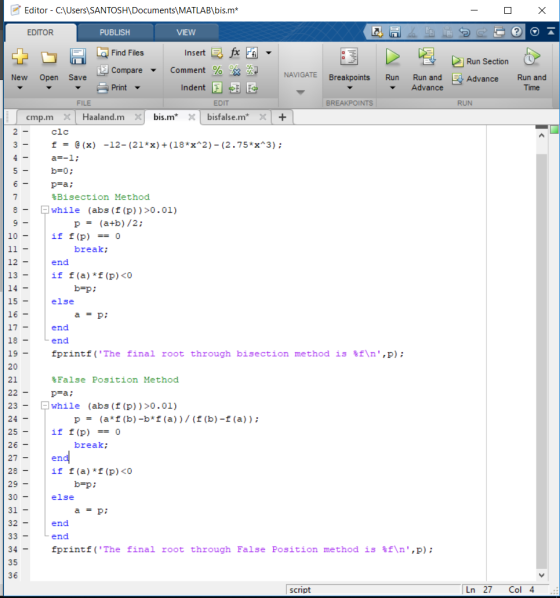This screenshot has width=560, height=598.
Task: Click the Run and Time icon
Action: [x=531, y=57]
